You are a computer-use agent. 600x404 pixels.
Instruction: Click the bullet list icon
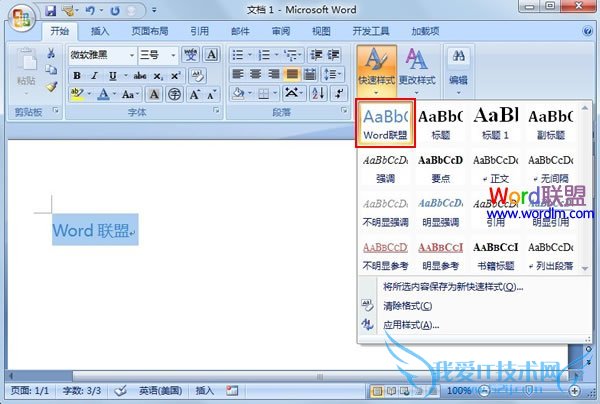pyautogui.click(x=238, y=55)
